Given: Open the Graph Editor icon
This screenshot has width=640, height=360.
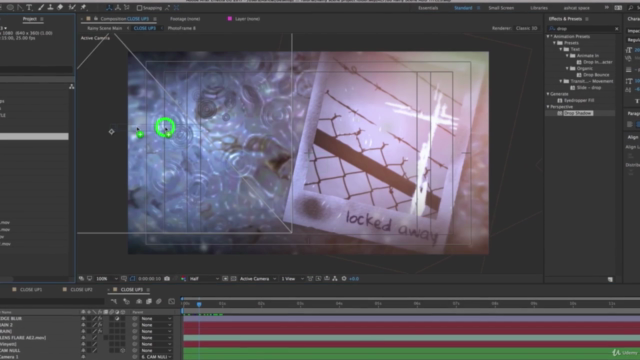Looking at the screenshot, I should [171, 302].
